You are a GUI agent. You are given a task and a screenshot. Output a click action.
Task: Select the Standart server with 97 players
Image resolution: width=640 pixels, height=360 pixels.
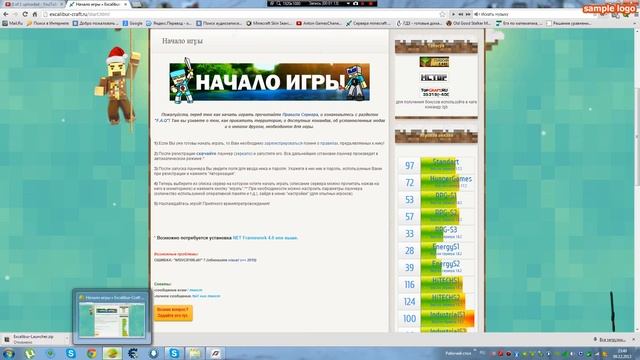pos(436,165)
